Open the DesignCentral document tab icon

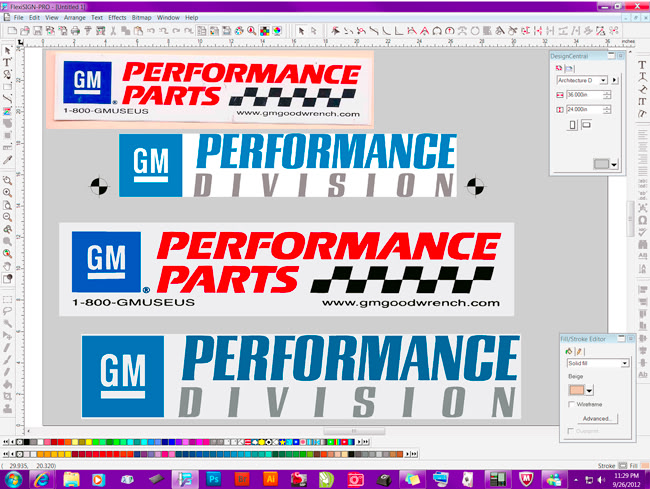pos(559,68)
